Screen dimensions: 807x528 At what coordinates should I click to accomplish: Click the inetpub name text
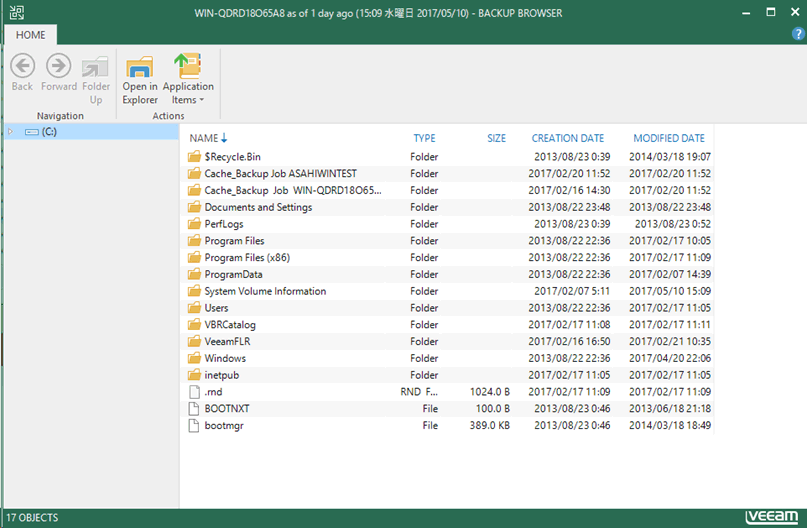pos(222,375)
